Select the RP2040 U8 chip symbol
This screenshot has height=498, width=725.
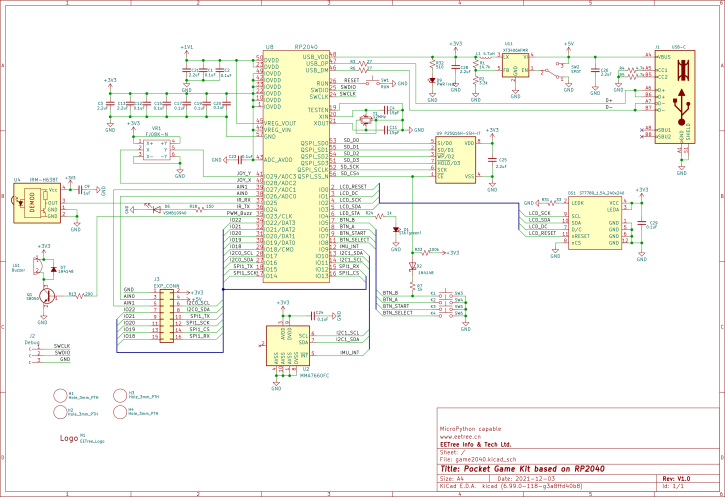click(x=296, y=166)
